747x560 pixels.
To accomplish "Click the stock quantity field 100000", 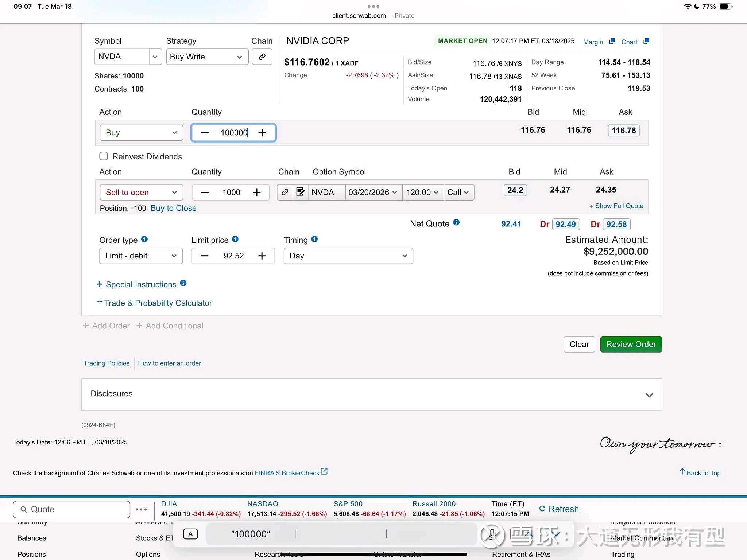I will (x=233, y=133).
